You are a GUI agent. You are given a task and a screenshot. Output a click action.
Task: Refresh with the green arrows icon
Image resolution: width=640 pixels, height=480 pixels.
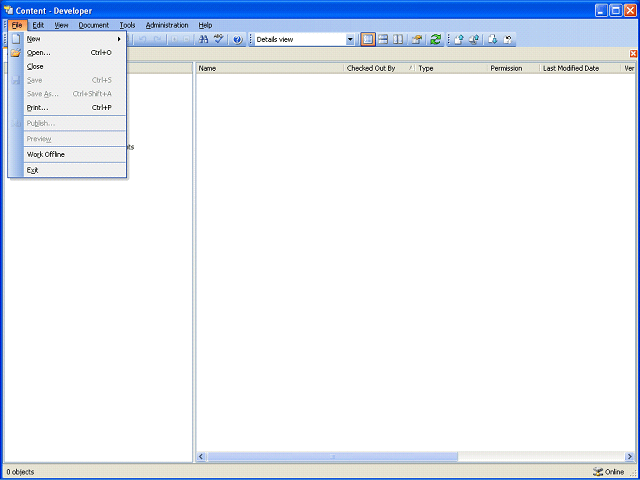coord(436,40)
